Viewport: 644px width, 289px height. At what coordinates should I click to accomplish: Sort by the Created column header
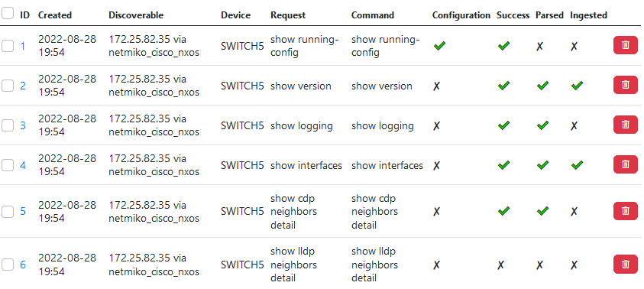[55, 15]
